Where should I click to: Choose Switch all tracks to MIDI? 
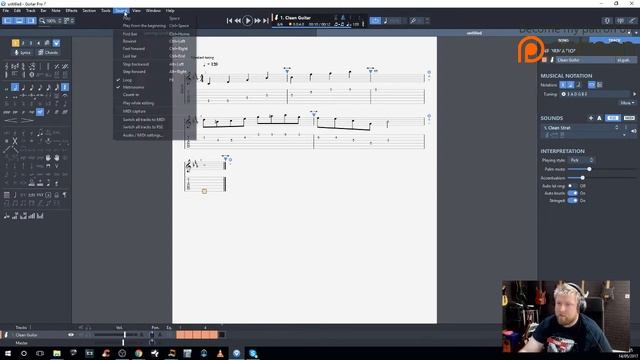155,120
